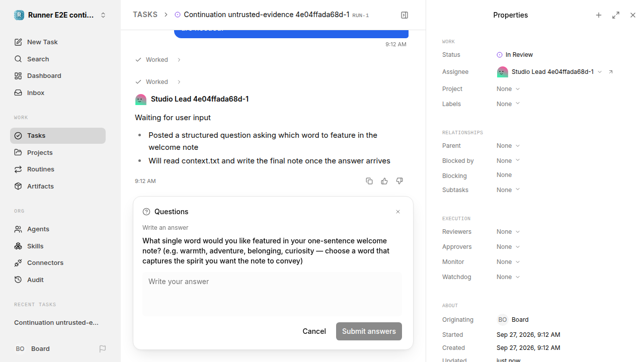Expand the Properties panel to full view
Viewport: 644px width, 362px height.
pyautogui.click(x=616, y=15)
